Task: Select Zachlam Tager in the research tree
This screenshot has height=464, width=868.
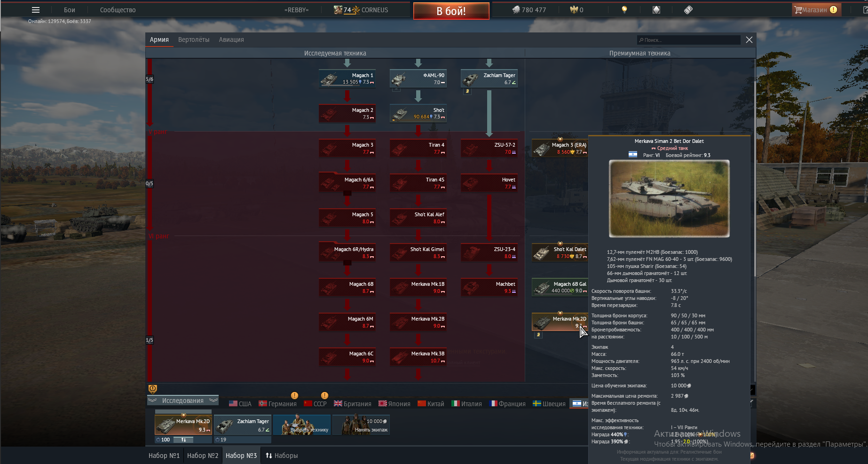Action: pyautogui.click(x=489, y=79)
